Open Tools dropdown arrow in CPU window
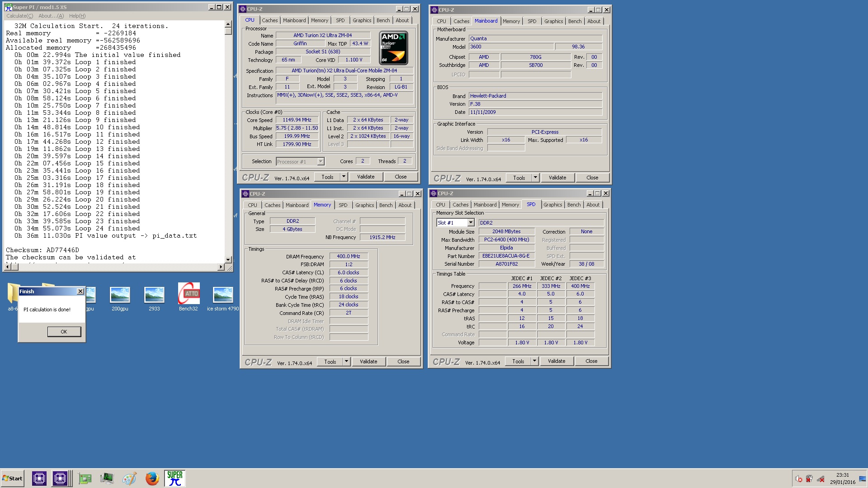 [x=344, y=177]
